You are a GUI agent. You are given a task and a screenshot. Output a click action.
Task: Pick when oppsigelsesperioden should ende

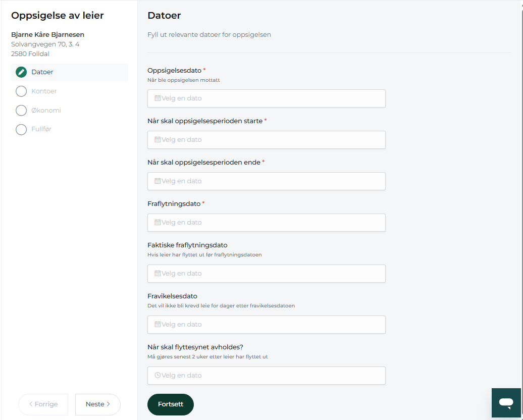point(267,181)
